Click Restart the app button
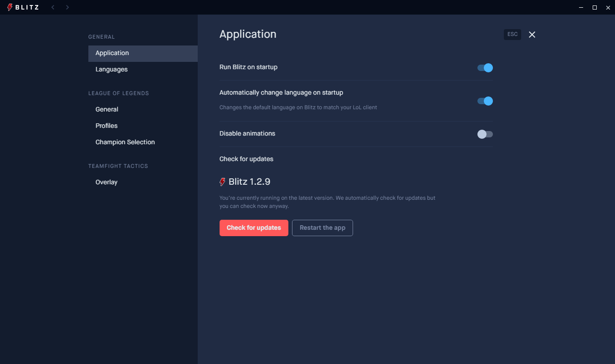The image size is (615, 364). coord(323,228)
